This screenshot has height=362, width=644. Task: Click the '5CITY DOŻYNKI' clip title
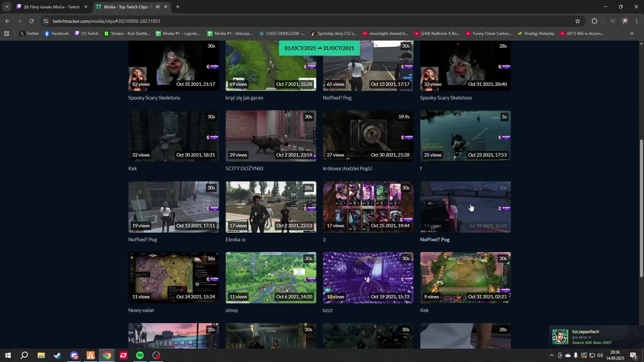coord(245,168)
